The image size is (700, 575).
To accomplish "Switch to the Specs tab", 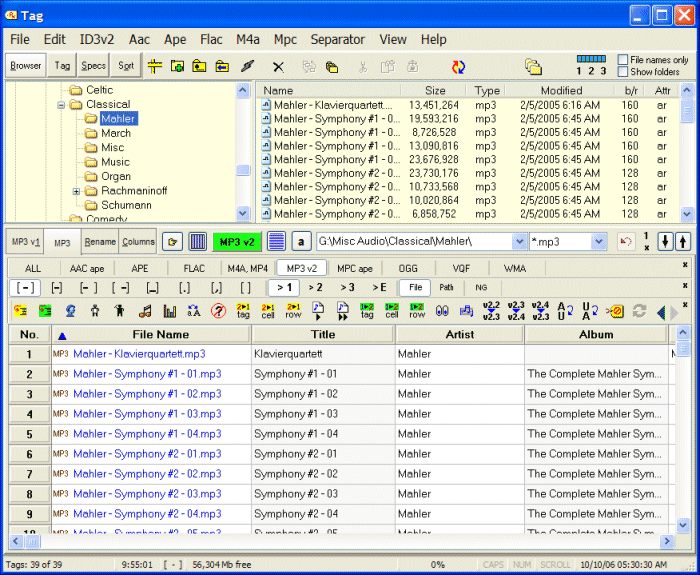I will pos(93,66).
